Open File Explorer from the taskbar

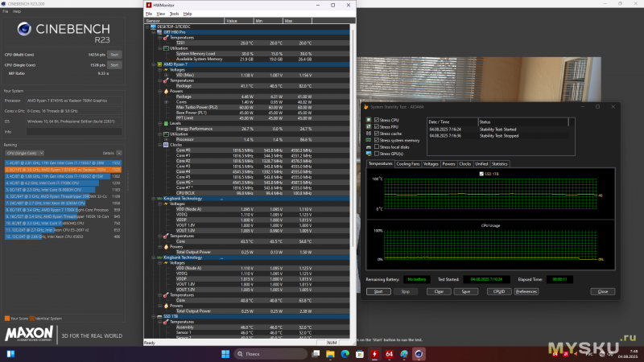tap(330, 354)
